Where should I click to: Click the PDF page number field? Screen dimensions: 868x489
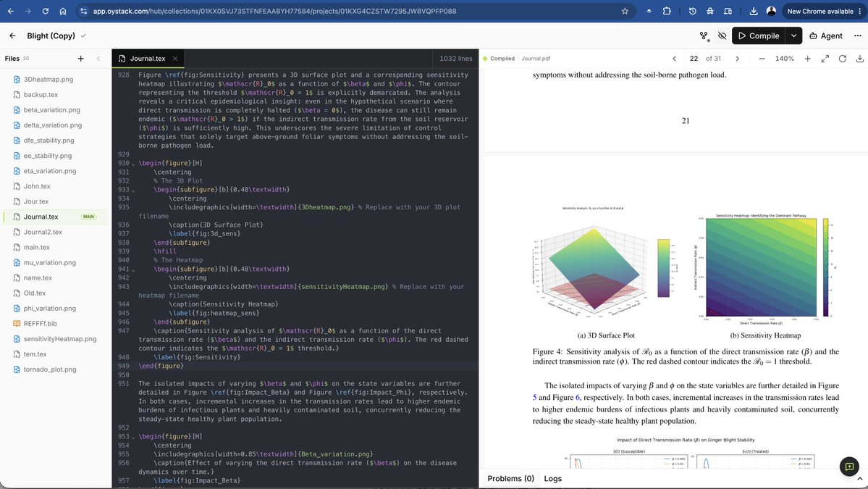(694, 58)
